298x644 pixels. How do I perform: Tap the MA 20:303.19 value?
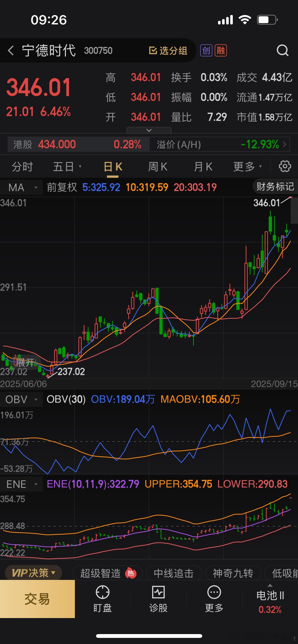[195, 187]
